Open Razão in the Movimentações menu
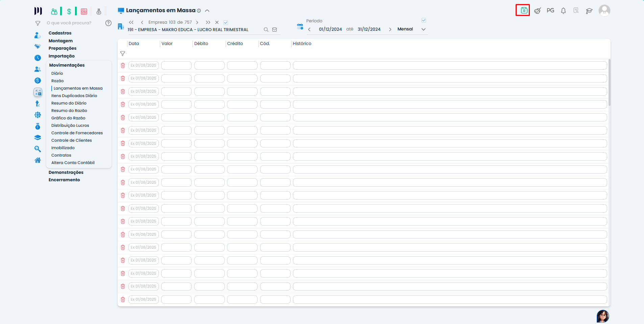Viewport: 644px width, 324px height. [57, 81]
